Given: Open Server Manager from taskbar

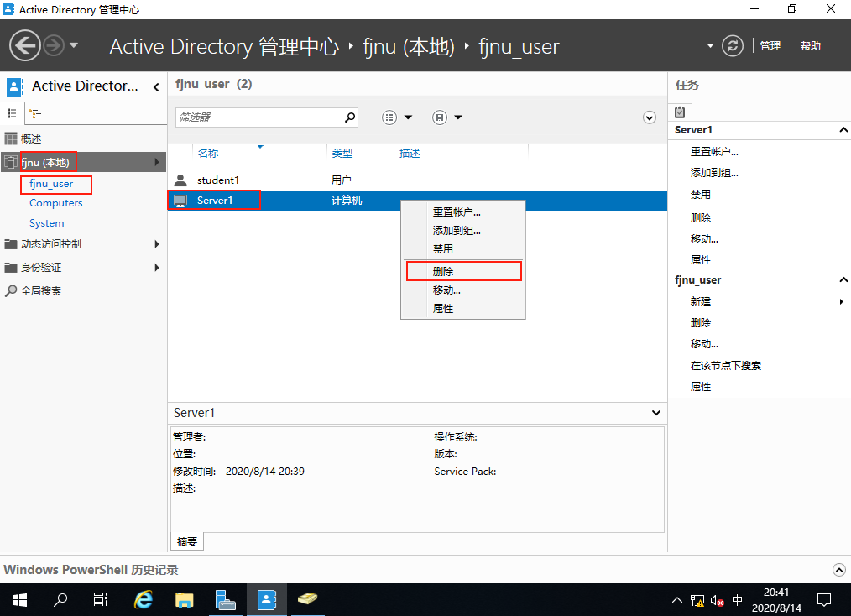Looking at the screenshot, I should click(226, 600).
